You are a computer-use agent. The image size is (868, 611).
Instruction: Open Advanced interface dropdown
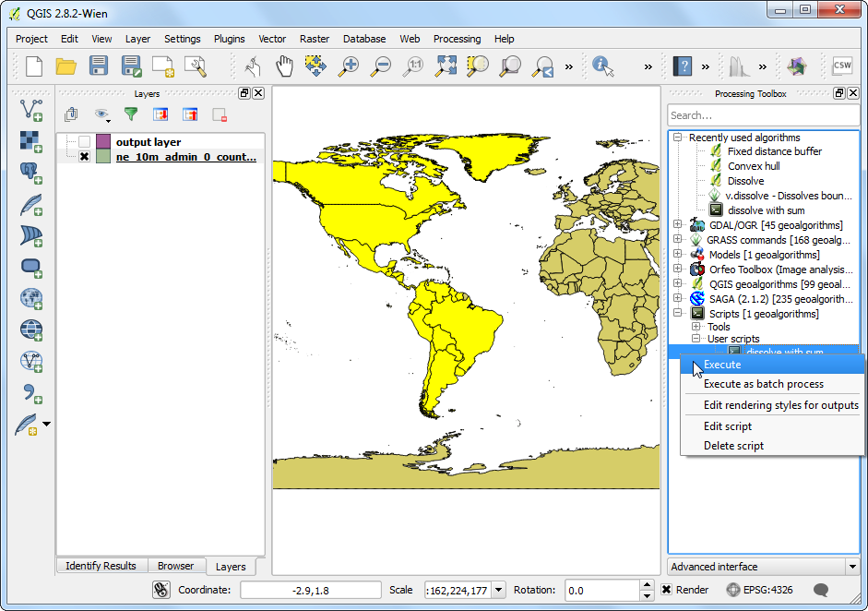click(852, 567)
